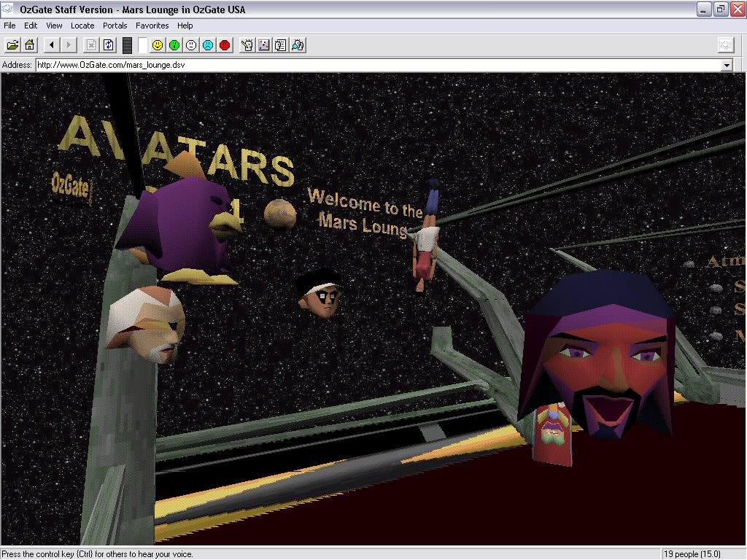
Task: Open the File menu
Action: coord(9,26)
